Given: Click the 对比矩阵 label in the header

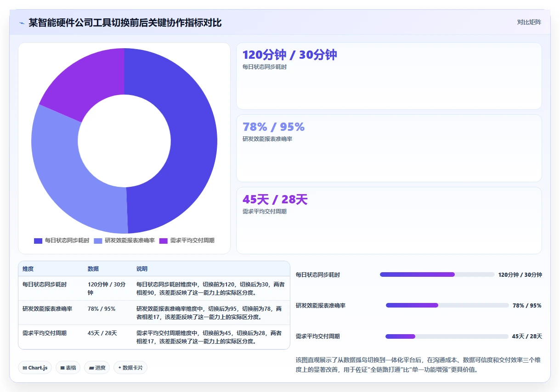Looking at the screenshot, I should point(529,22).
